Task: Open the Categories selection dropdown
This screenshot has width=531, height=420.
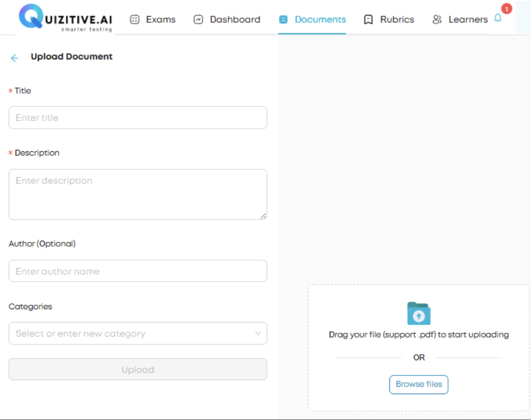Action: click(x=137, y=333)
